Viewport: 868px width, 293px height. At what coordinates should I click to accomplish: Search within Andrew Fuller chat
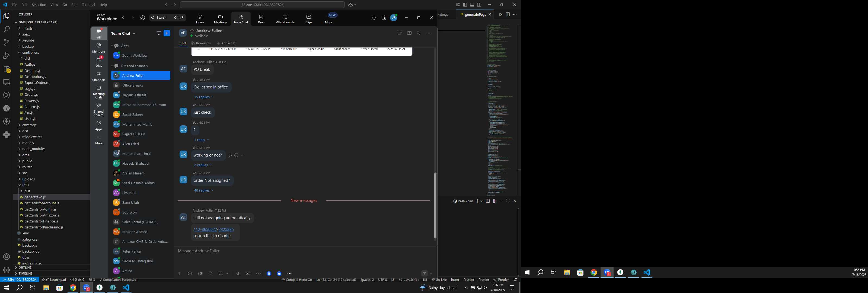click(418, 33)
